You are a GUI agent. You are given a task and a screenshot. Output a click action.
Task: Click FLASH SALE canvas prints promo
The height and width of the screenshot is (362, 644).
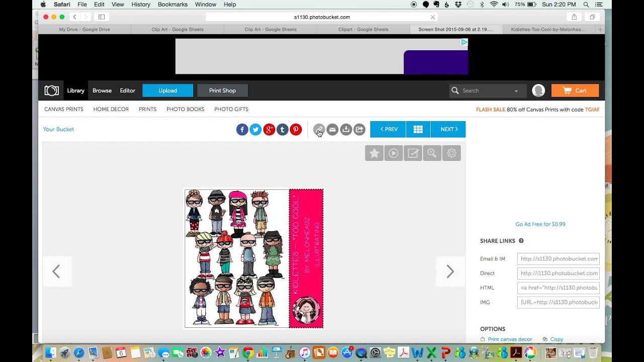pyautogui.click(x=538, y=109)
